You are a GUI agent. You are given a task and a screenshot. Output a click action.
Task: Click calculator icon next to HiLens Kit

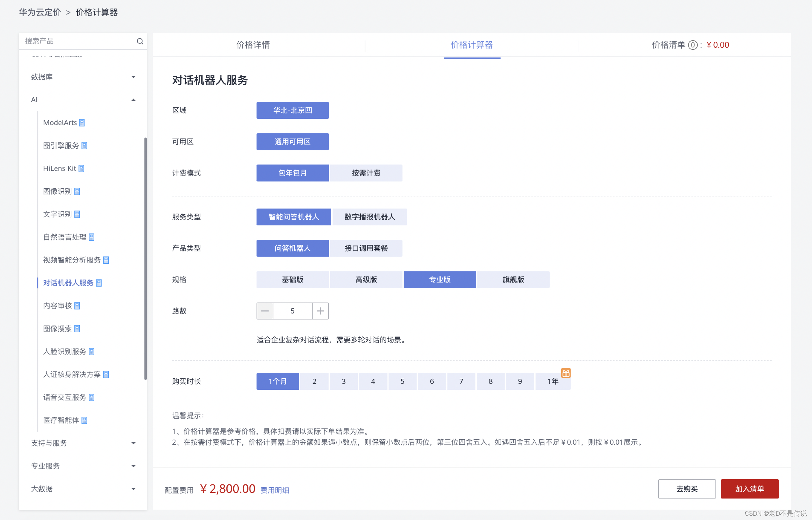click(81, 169)
